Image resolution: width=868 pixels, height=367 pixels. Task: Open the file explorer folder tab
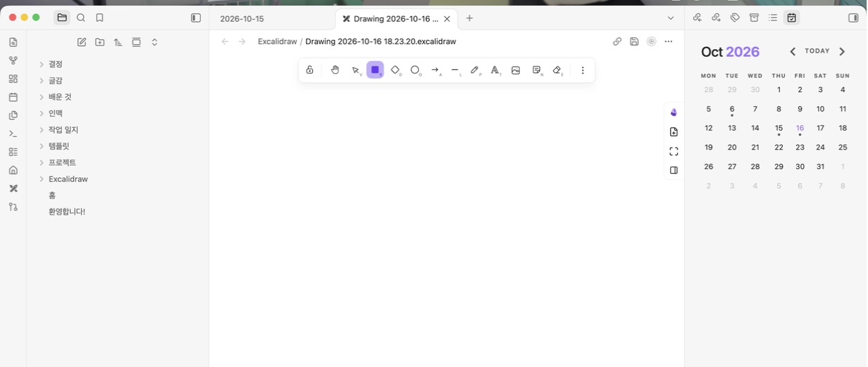point(62,18)
